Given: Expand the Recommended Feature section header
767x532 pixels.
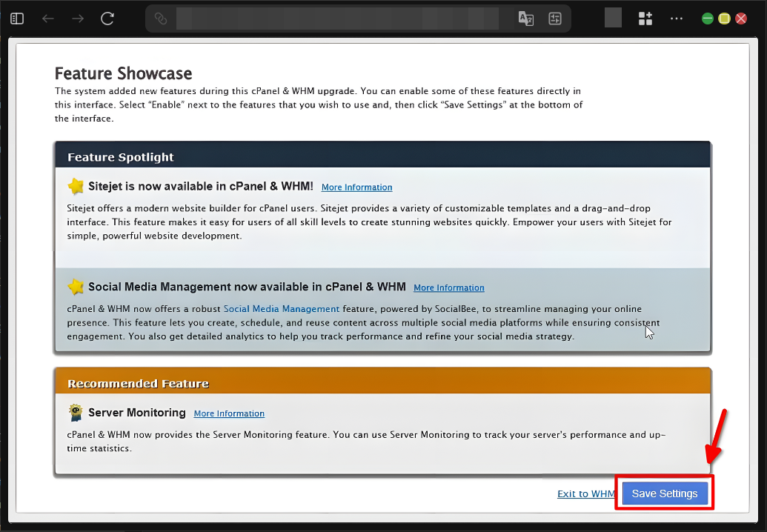Looking at the screenshot, I should (382, 383).
